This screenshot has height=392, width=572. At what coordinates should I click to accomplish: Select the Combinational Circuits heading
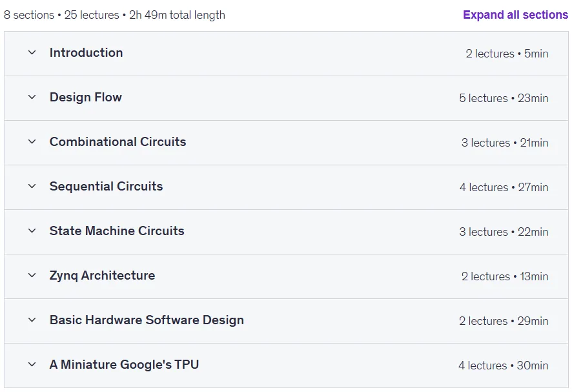pos(118,141)
